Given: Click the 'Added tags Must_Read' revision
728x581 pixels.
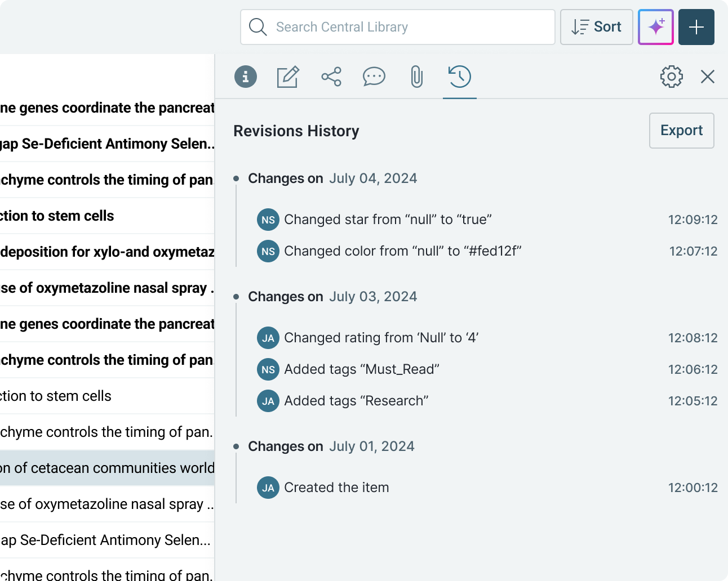Looking at the screenshot, I should [361, 369].
